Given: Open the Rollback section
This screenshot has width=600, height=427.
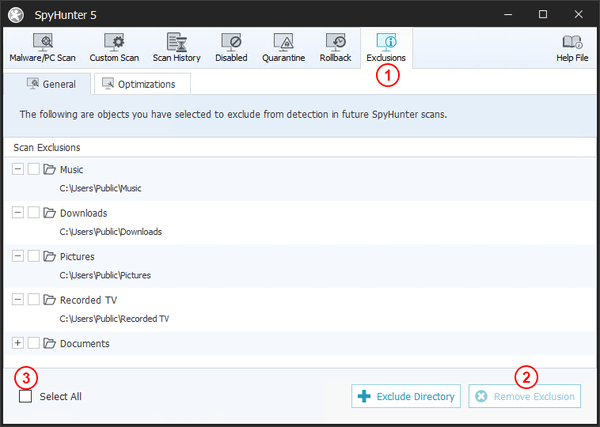Looking at the screenshot, I should pos(336,48).
